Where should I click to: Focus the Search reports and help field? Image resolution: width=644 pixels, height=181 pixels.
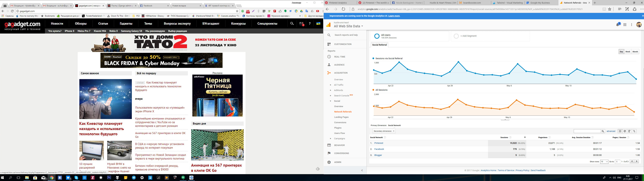pyautogui.click(x=346, y=35)
